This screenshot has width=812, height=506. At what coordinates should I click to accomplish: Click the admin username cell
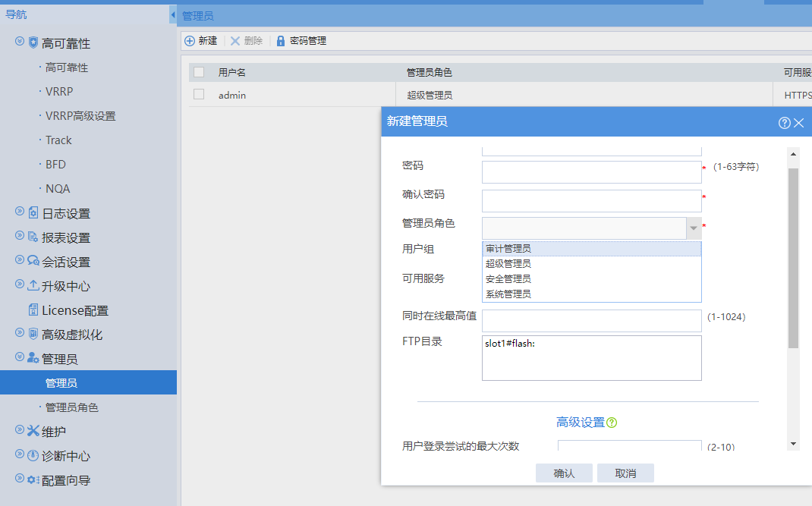[232, 96]
